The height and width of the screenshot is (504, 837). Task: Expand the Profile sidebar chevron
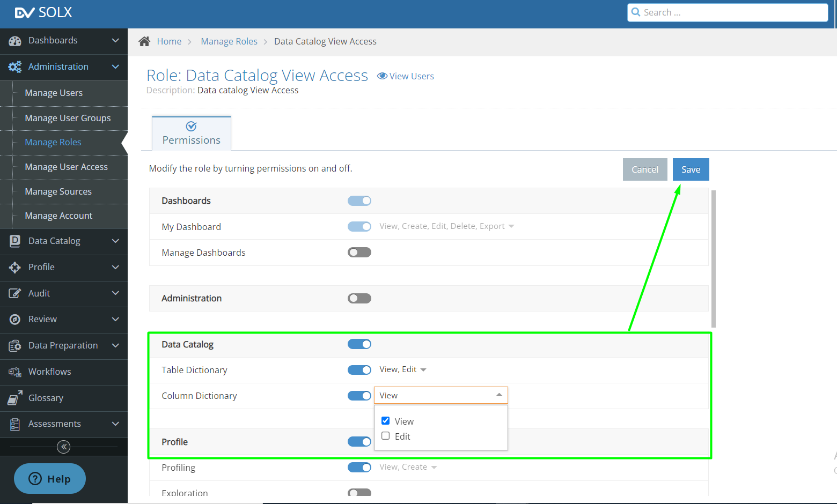coord(115,267)
